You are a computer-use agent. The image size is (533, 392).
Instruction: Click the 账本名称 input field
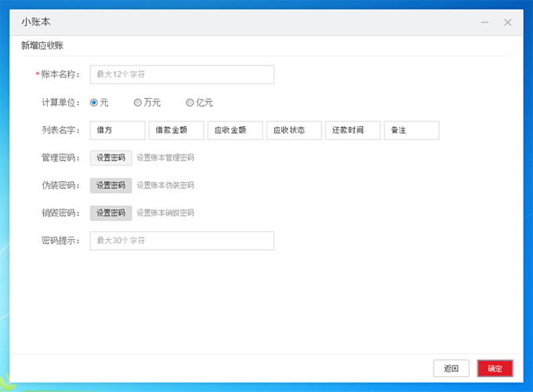[x=182, y=74]
